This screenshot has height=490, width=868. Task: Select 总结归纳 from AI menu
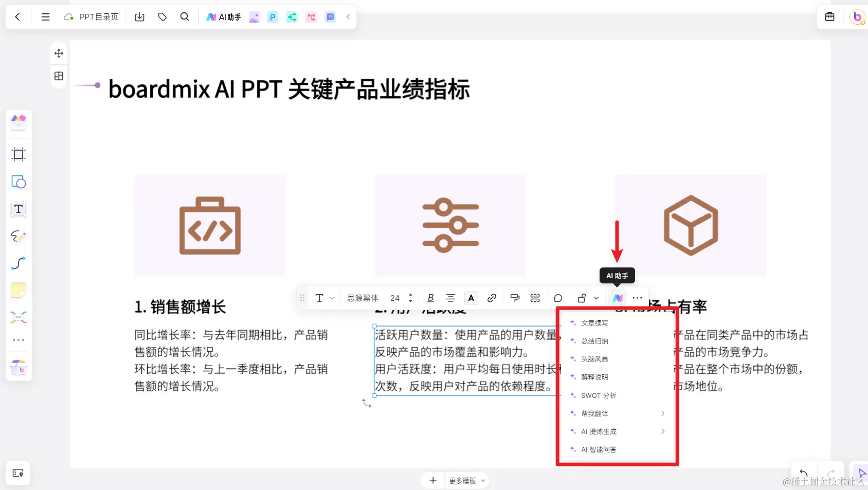pos(617,341)
